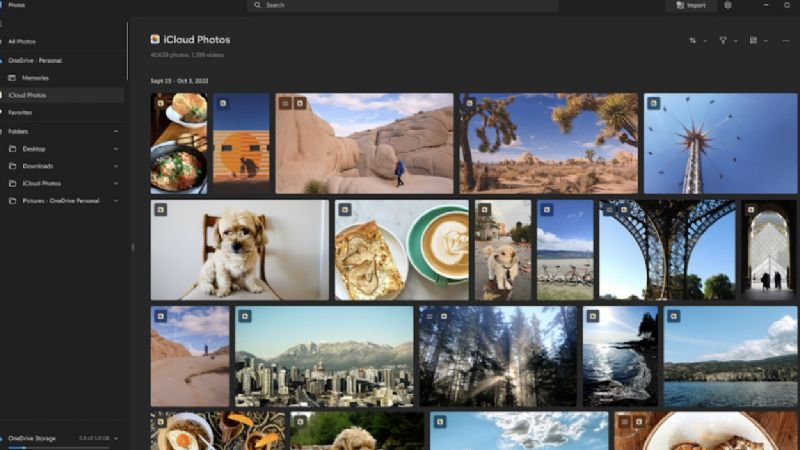Click the Search photos field

[x=400, y=5]
